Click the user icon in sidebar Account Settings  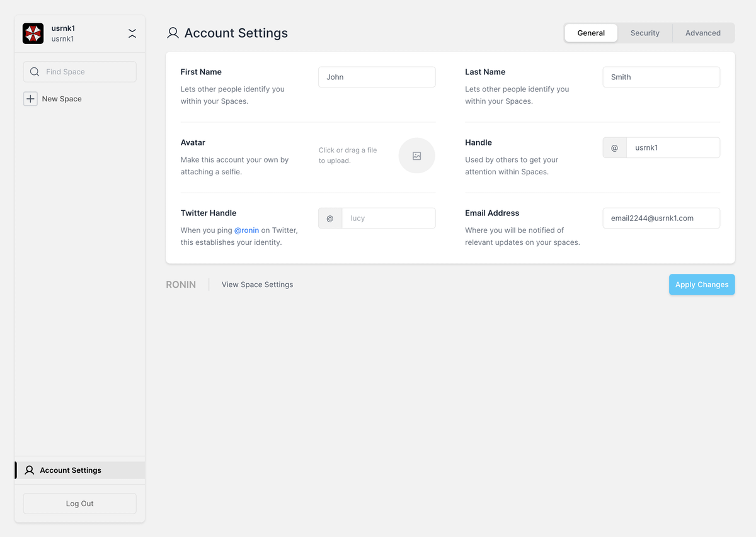pyautogui.click(x=30, y=470)
